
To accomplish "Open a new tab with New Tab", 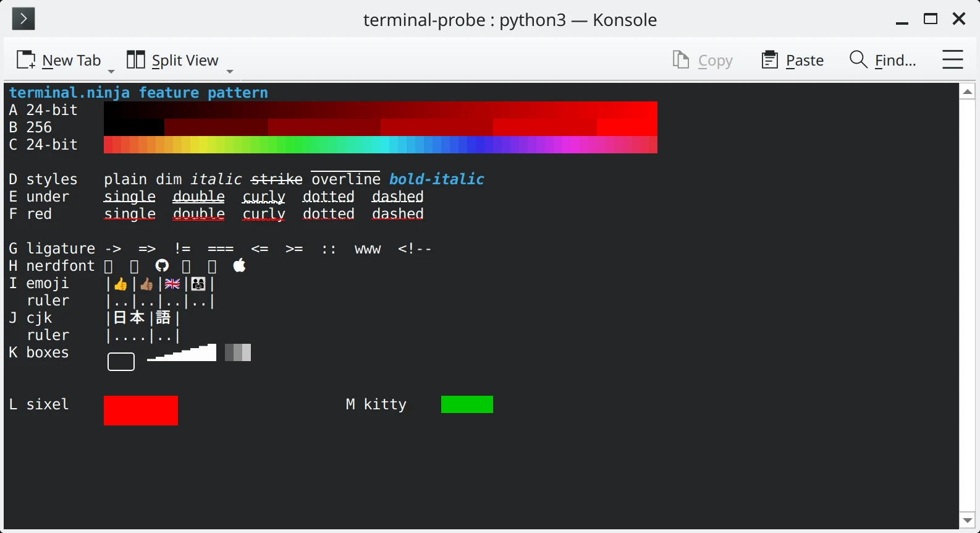I will tap(58, 60).
